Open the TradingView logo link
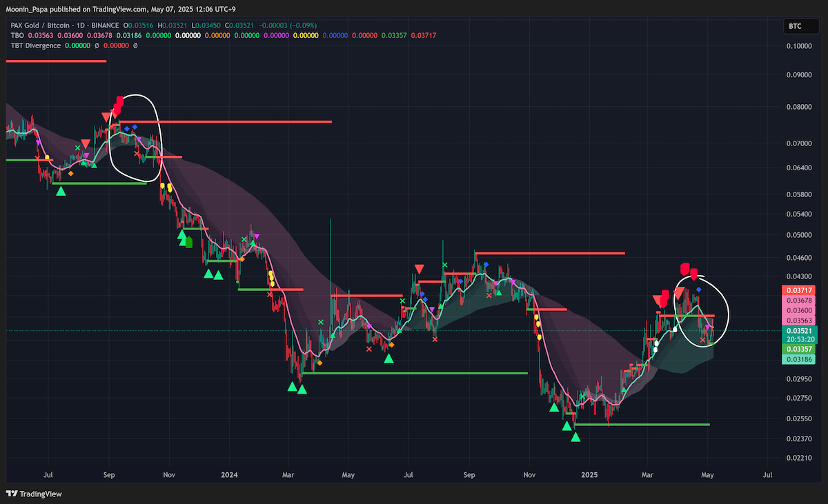The width and height of the screenshot is (828, 504). click(x=34, y=494)
